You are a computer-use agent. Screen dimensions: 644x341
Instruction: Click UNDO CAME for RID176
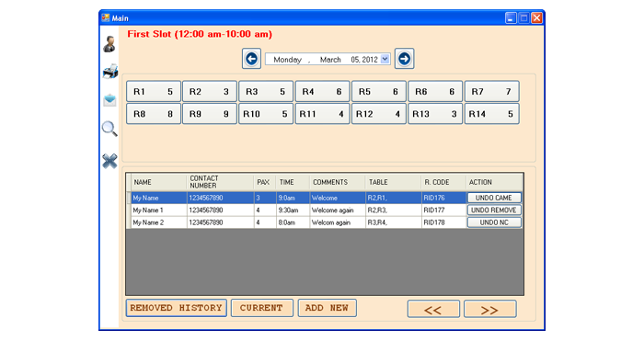coord(494,198)
